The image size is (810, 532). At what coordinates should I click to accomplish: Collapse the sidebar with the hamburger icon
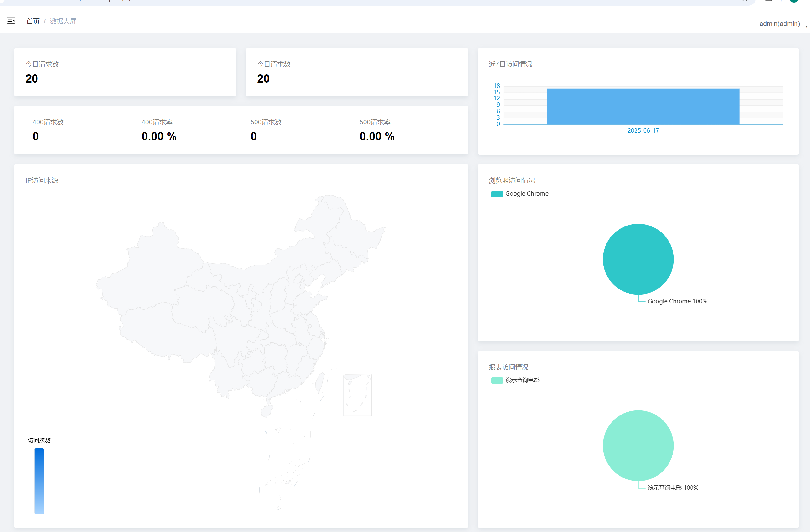pos(11,21)
